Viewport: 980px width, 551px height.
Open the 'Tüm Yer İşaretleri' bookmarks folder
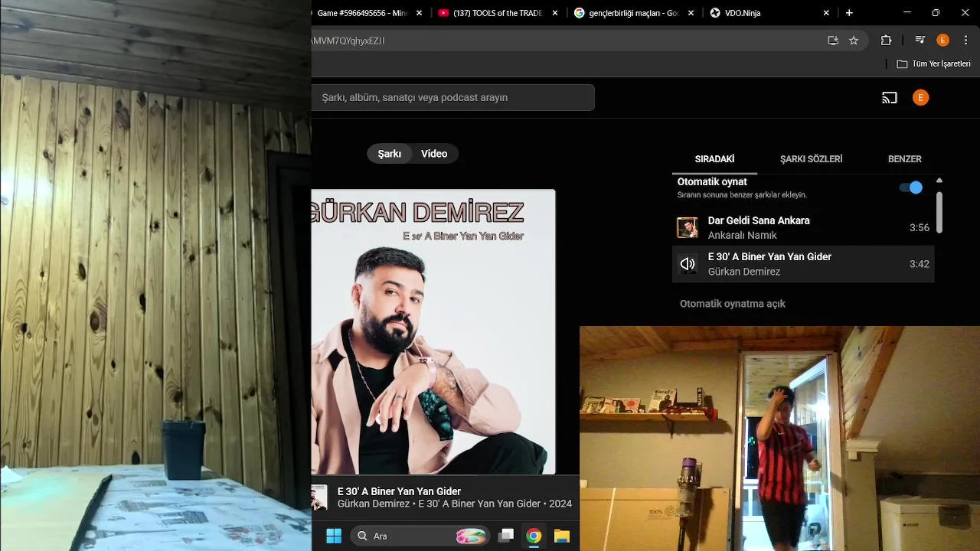(x=933, y=64)
